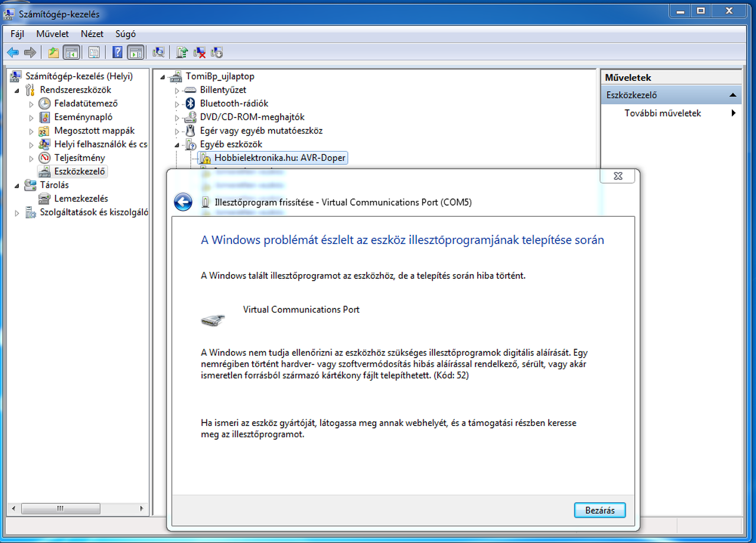756x543 pixels.
Task: Open the Nézet menu
Action: [x=92, y=34]
